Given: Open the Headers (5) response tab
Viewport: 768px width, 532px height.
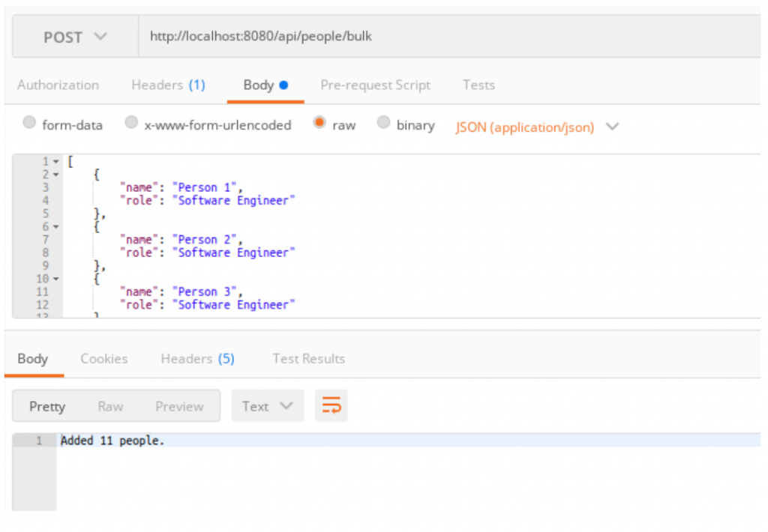Looking at the screenshot, I should (197, 358).
